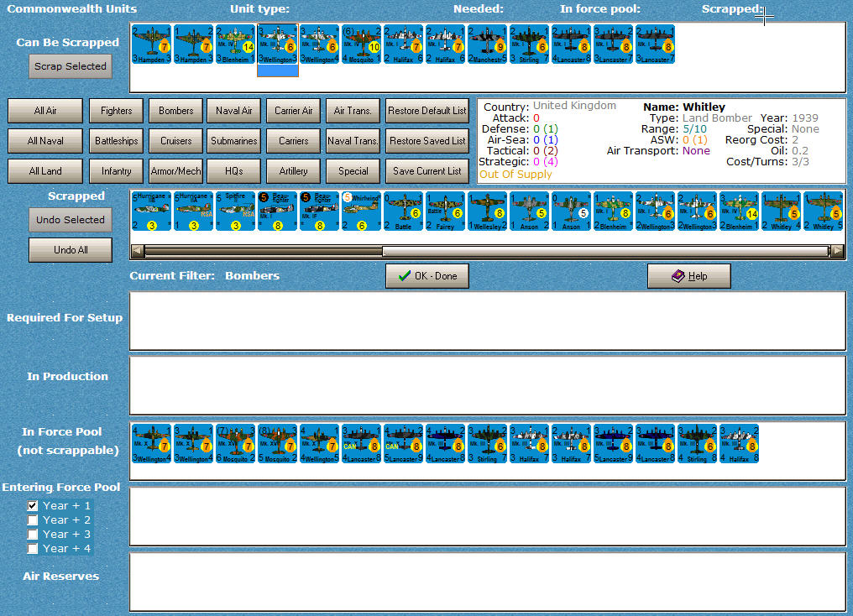Select the Whirlwind fighter in Scrapped list

pyautogui.click(x=361, y=211)
